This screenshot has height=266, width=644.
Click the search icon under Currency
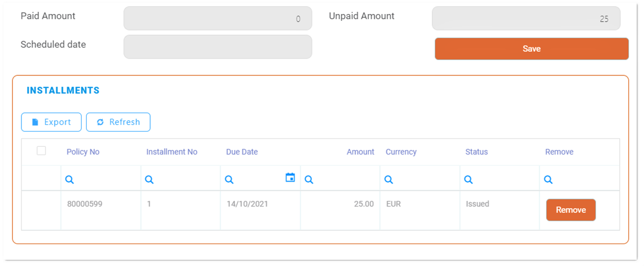(389, 180)
